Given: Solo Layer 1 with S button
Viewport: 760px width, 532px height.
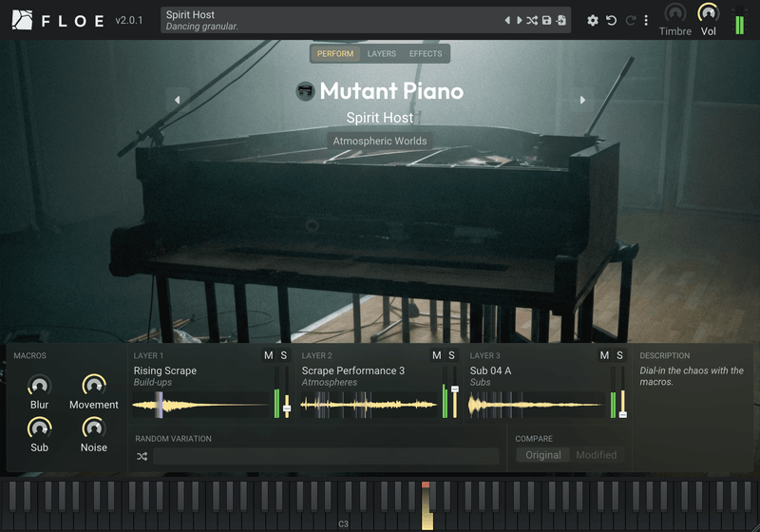Looking at the screenshot, I should (284, 355).
